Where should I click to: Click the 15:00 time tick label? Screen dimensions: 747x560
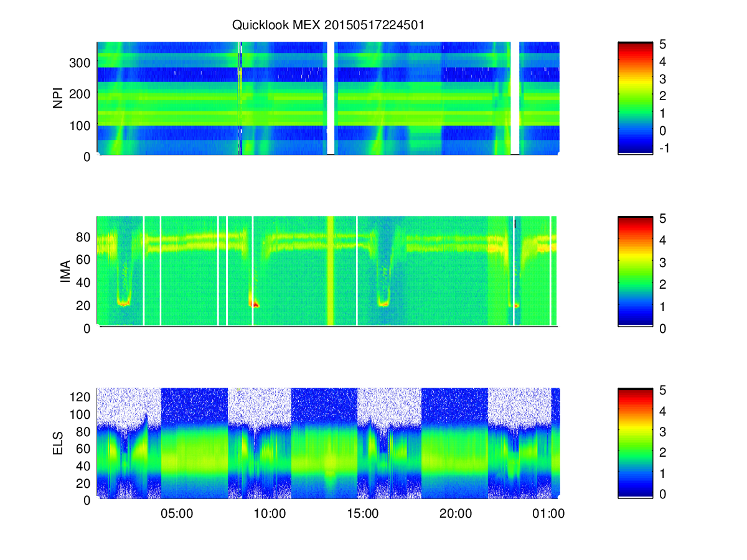coord(363,514)
